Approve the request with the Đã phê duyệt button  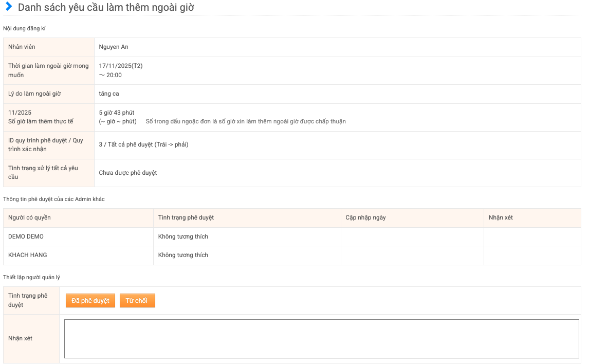click(x=90, y=301)
